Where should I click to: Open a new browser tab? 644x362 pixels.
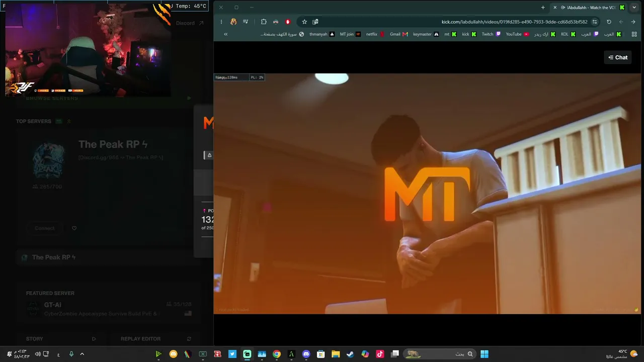pos(543,8)
